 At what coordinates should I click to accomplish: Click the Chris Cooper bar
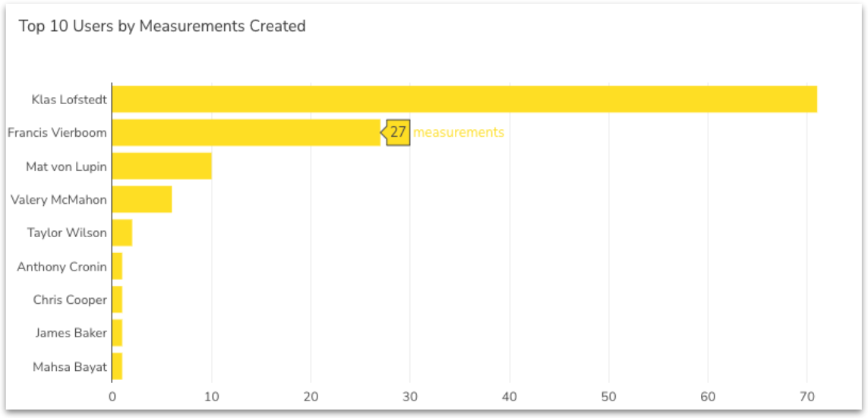(x=117, y=300)
